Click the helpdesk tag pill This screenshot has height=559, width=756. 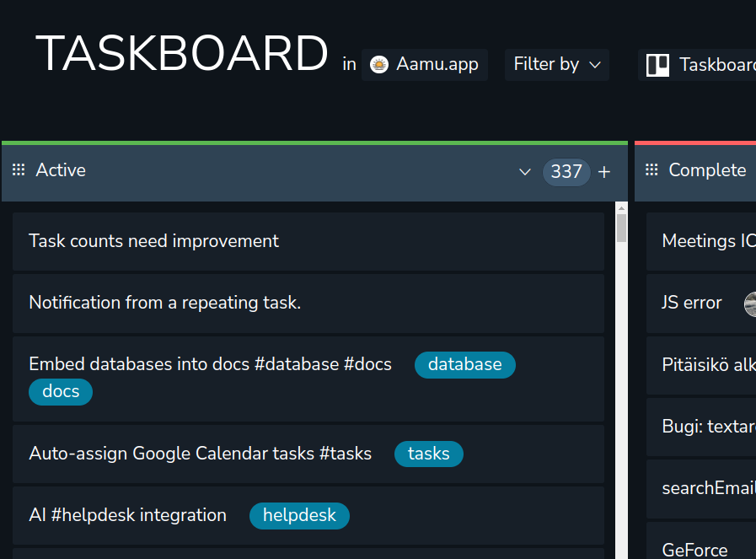(x=299, y=515)
